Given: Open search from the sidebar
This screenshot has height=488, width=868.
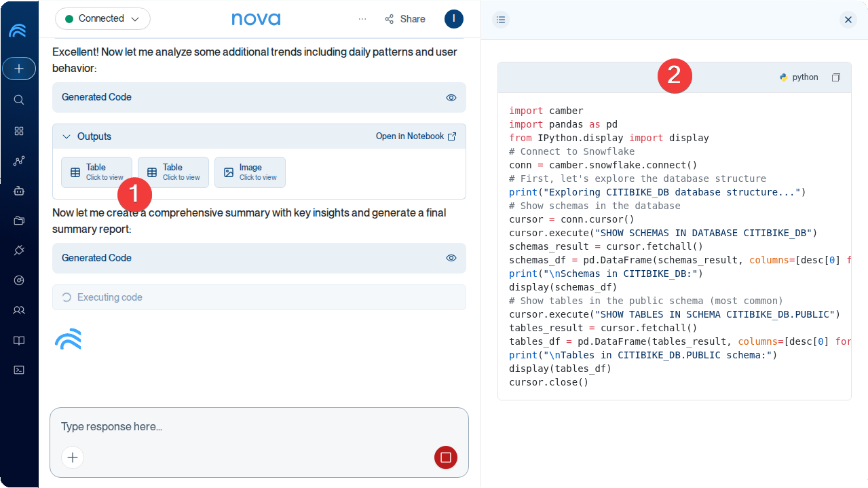Looking at the screenshot, I should tap(18, 100).
